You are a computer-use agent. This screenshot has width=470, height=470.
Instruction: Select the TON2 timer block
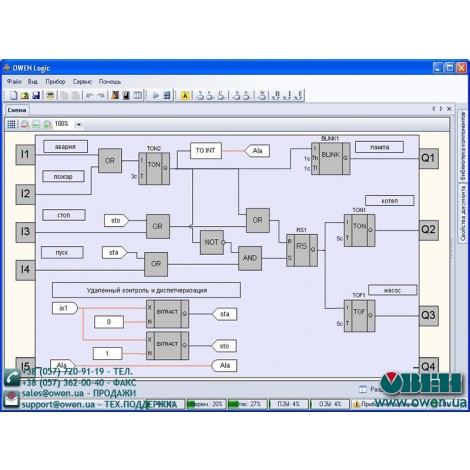(x=154, y=169)
